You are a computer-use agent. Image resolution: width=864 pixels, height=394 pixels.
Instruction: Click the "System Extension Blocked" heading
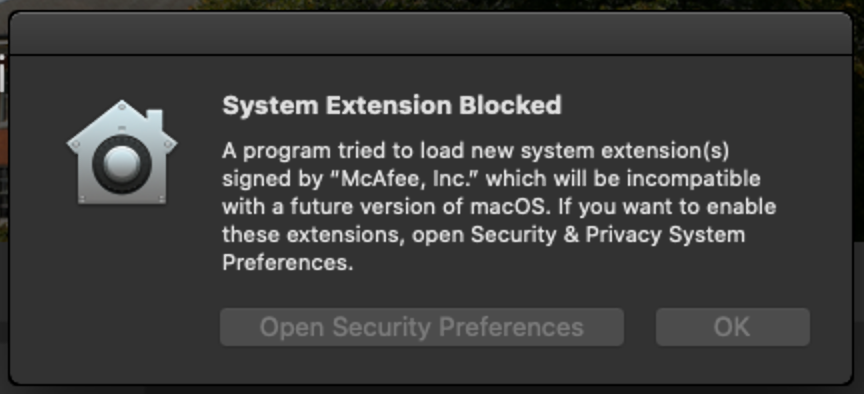[x=392, y=105]
